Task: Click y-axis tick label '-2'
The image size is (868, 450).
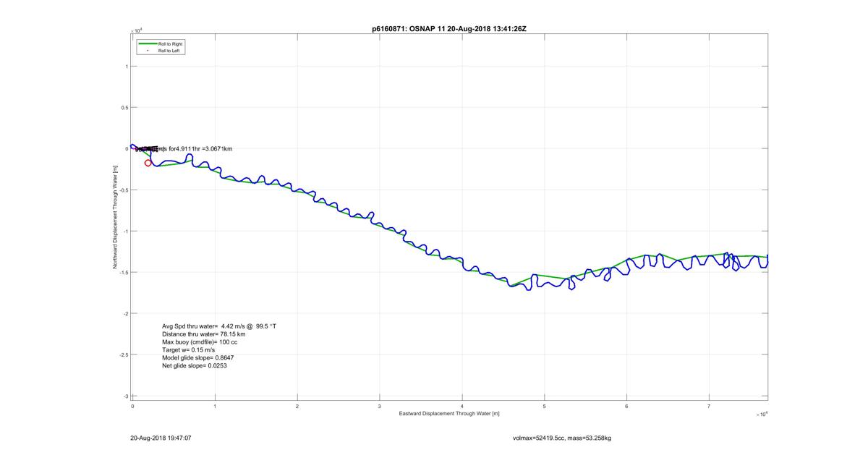Action: click(x=124, y=314)
